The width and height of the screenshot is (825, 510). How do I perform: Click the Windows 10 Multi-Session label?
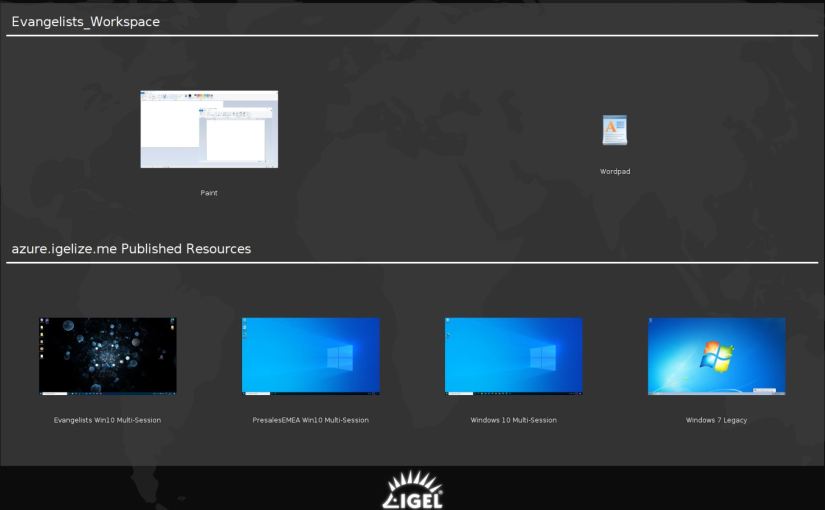click(513, 420)
